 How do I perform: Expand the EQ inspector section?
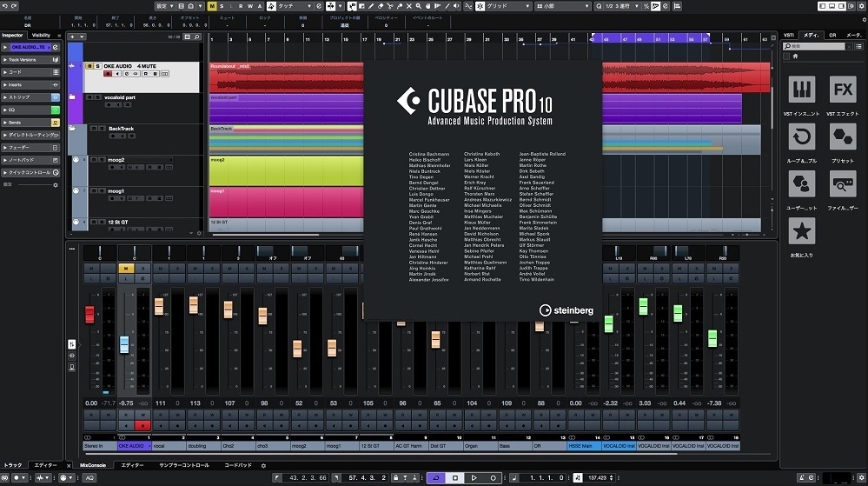pos(30,110)
